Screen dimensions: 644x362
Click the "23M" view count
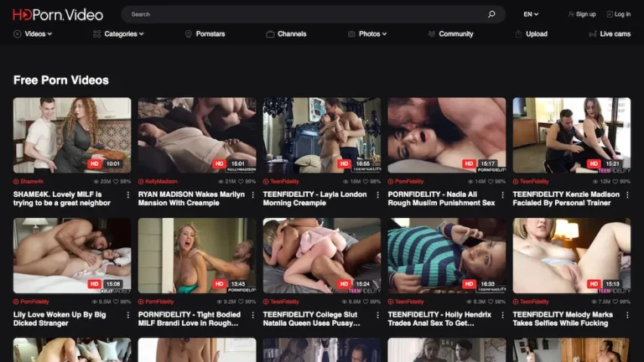pyautogui.click(x=105, y=181)
